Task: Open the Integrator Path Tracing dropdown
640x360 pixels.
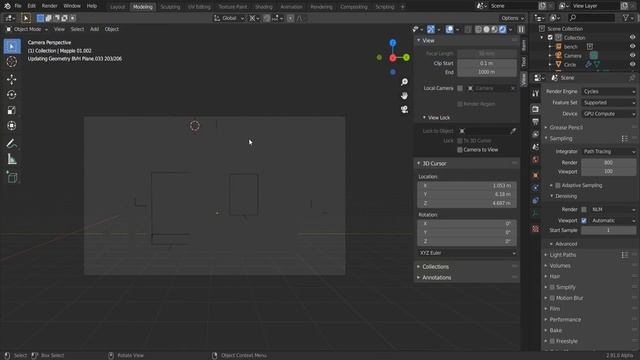Action: coord(609,151)
